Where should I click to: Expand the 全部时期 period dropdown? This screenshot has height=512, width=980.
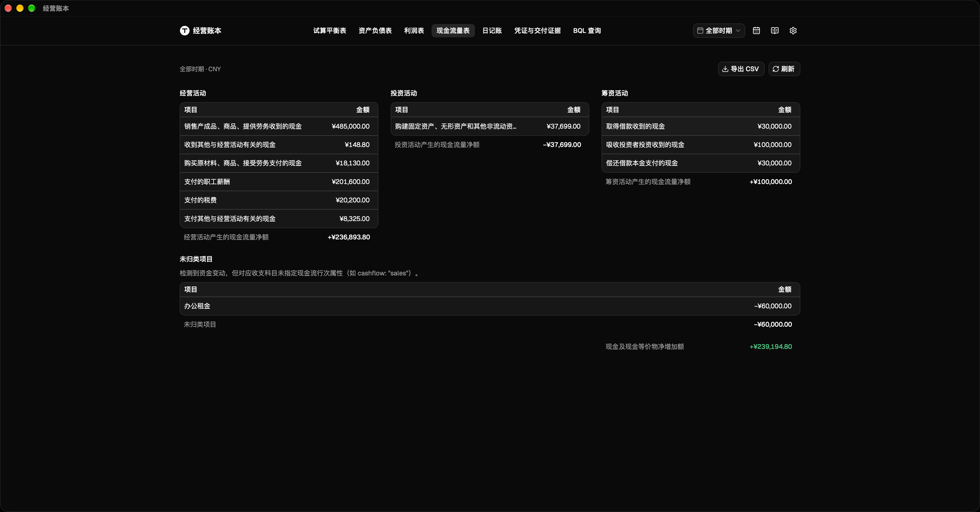click(719, 30)
